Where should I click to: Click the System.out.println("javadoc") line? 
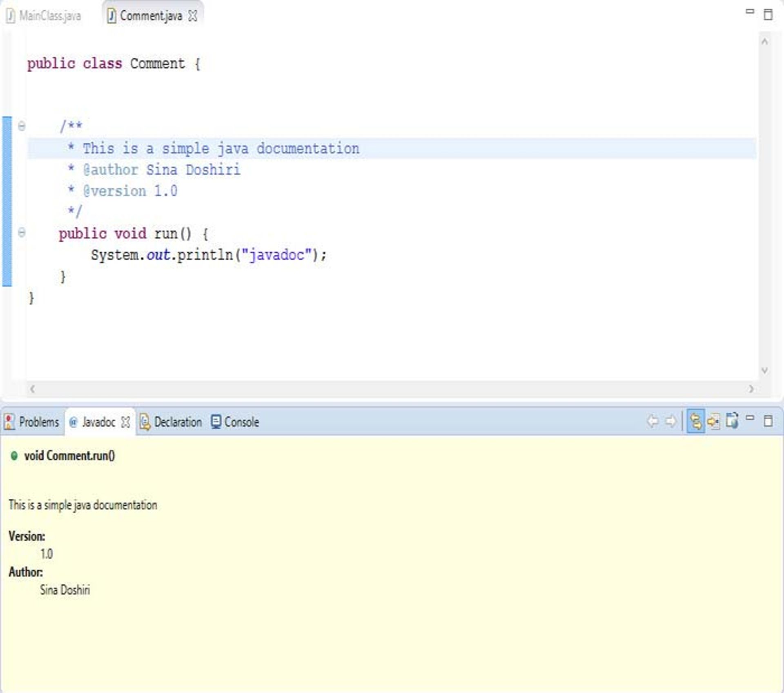point(209,255)
